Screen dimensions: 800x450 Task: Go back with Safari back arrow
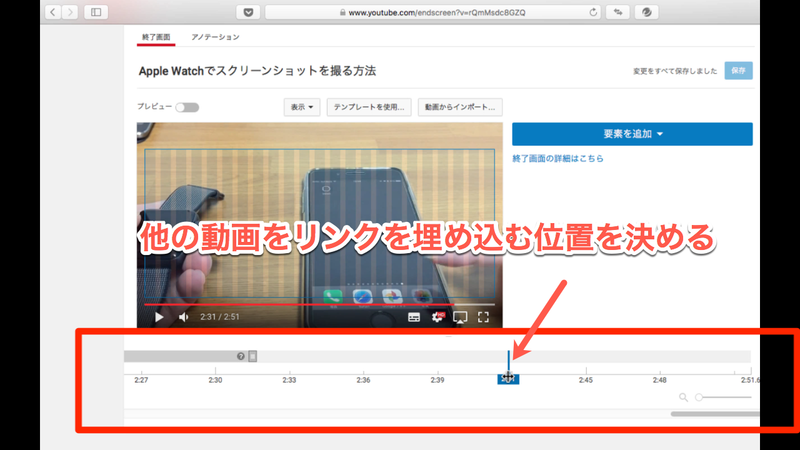pos(53,12)
